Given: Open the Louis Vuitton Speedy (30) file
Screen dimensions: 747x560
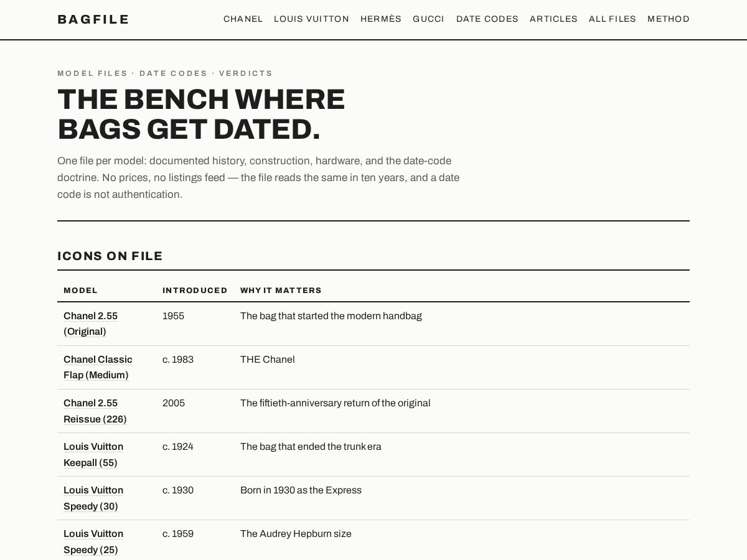Looking at the screenshot, I should [93, 498].
